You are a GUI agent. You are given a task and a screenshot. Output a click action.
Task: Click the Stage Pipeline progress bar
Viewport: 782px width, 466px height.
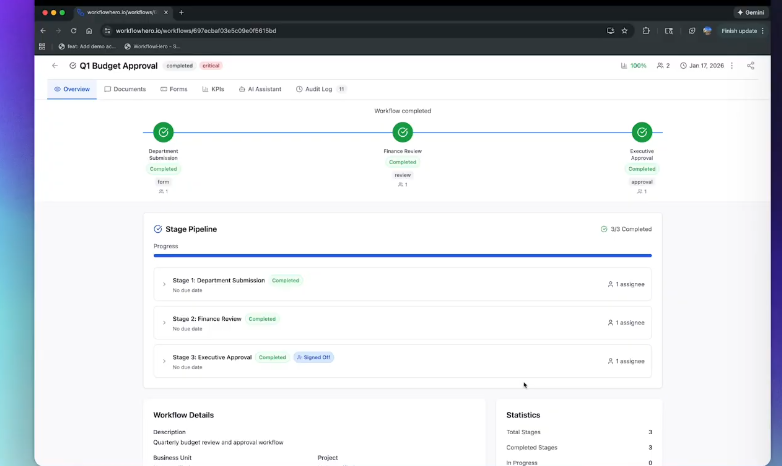pyautogui.click(x=402, y=255)
